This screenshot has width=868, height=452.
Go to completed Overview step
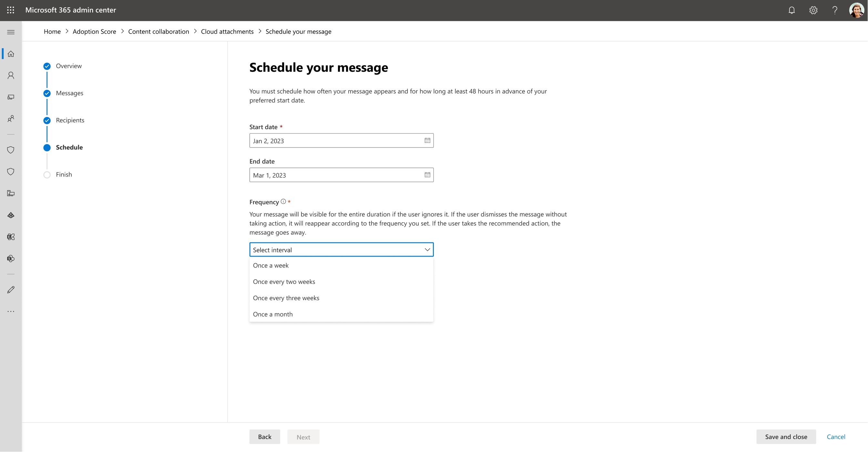click(68, 66)
